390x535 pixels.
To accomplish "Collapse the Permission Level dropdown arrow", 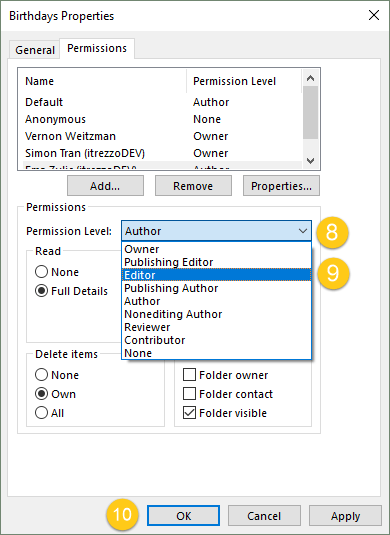I will (x=303, y=231).
